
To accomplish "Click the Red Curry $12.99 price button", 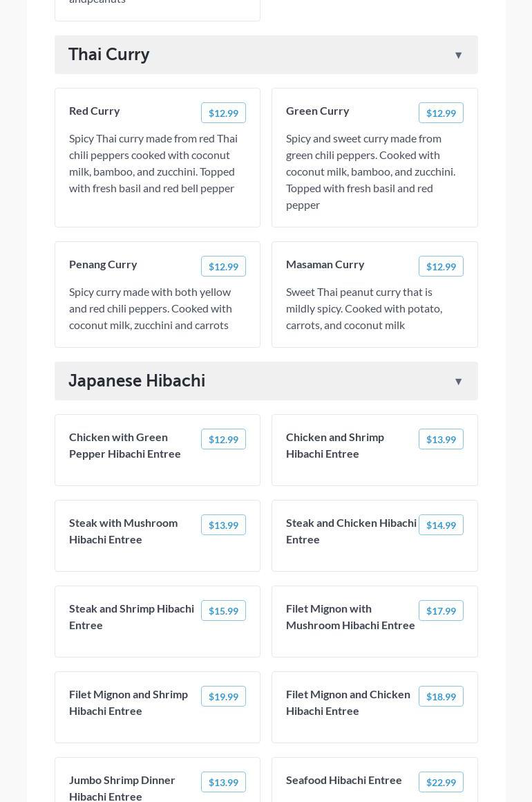I will (223, 113).
